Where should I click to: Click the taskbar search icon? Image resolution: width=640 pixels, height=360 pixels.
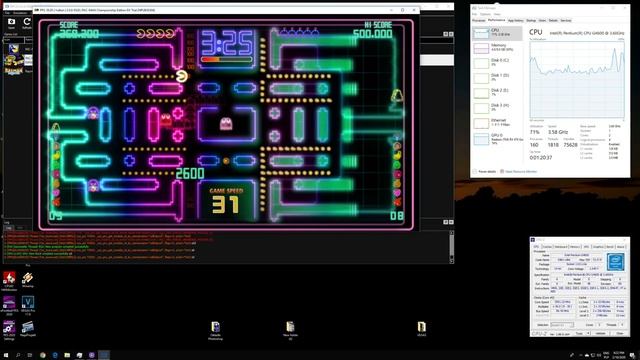18,355
